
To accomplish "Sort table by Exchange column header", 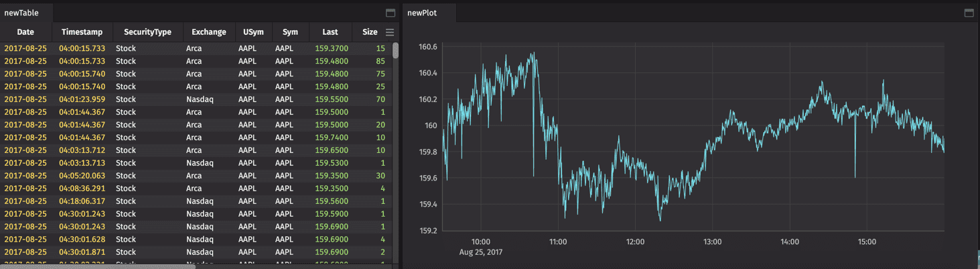I will coord(208,32).
